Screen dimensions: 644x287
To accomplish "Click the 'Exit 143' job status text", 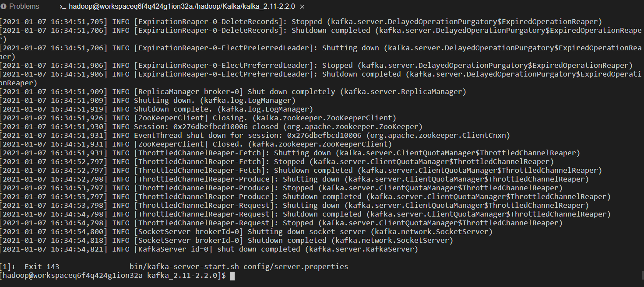I will (x=42, y=266).
